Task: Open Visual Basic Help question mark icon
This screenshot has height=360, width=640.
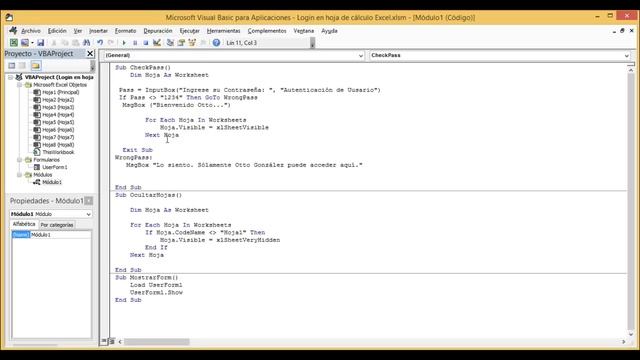Action: 216,42
